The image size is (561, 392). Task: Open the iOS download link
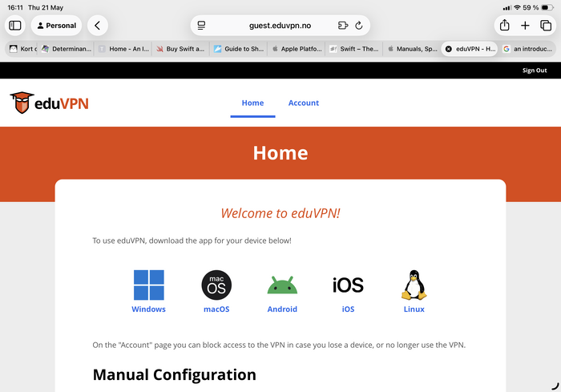click(x=348, y=309)
